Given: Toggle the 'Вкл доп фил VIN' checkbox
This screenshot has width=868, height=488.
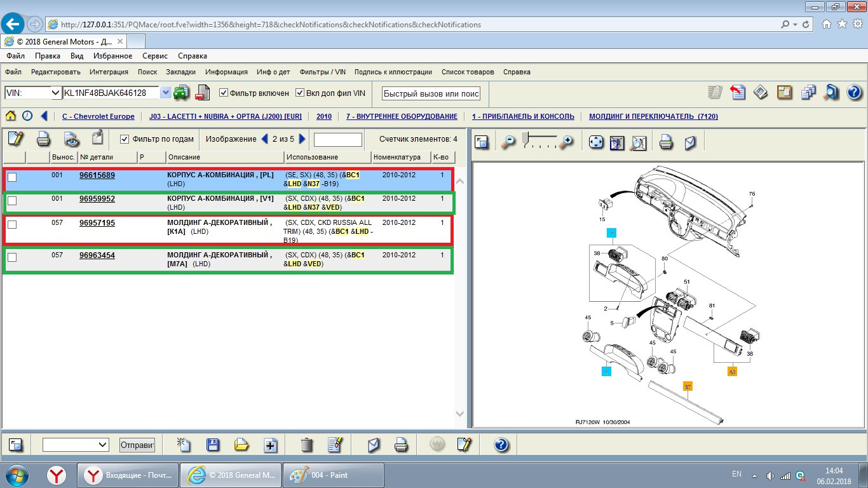Looking at the screenshot, I should [x=300, y=93].
